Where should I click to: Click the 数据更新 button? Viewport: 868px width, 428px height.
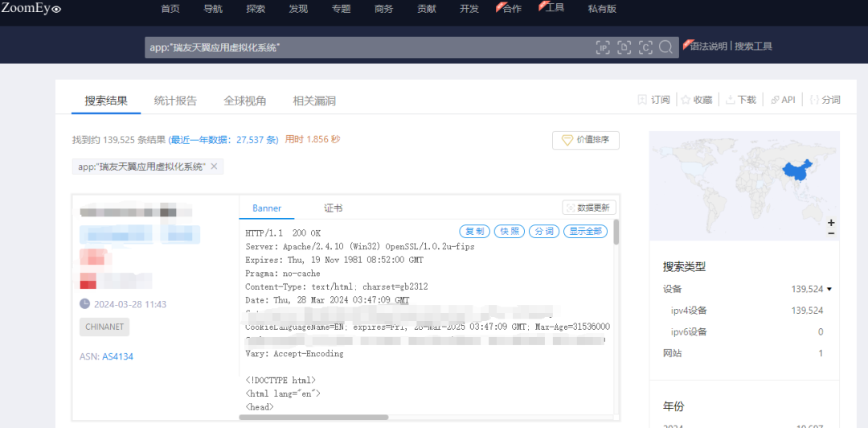pos(589,208)
